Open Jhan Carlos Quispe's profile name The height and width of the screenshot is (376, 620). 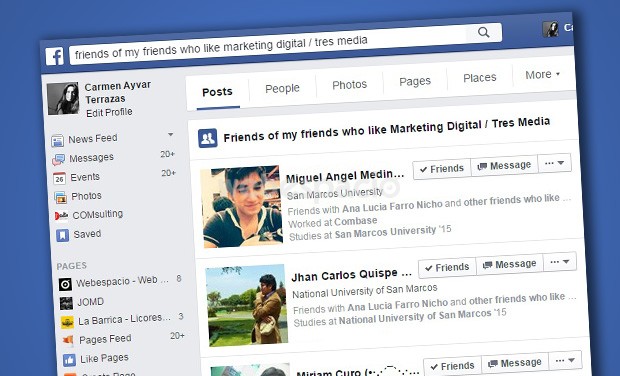coord(352,275)
